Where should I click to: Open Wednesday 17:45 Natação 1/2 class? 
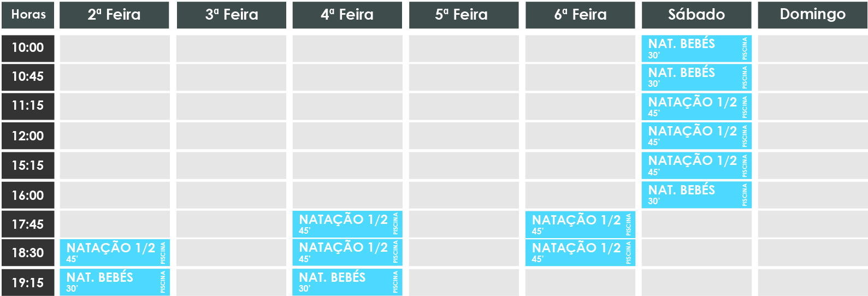347,224
